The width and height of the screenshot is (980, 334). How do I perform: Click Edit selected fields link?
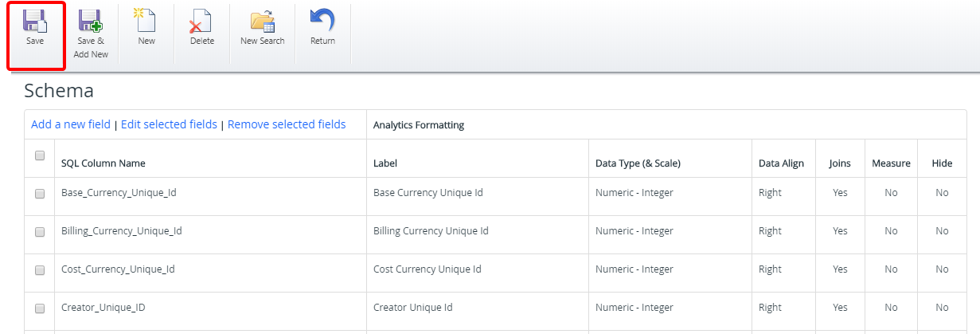click(x=169, y=124)
